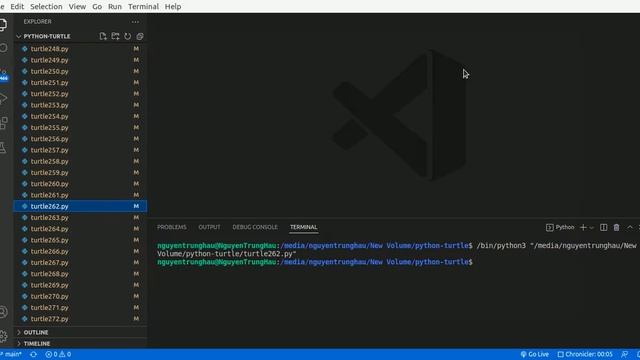640x360 pixels.
Task: Split the terminal panel
Action: (603, 227)
